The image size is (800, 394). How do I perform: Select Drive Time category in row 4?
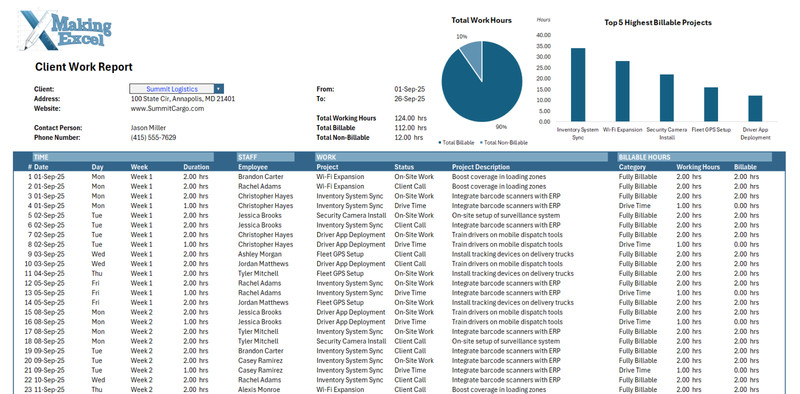click(635, 206)
